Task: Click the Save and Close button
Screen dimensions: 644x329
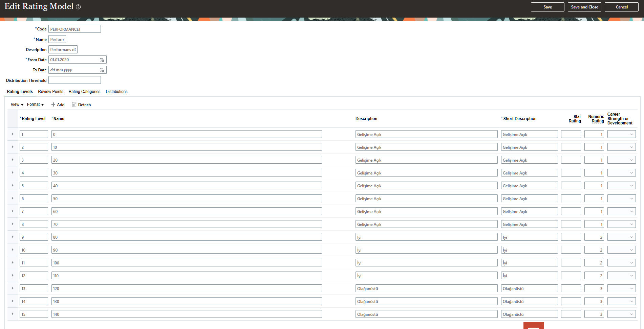Action: pos(584,7)
